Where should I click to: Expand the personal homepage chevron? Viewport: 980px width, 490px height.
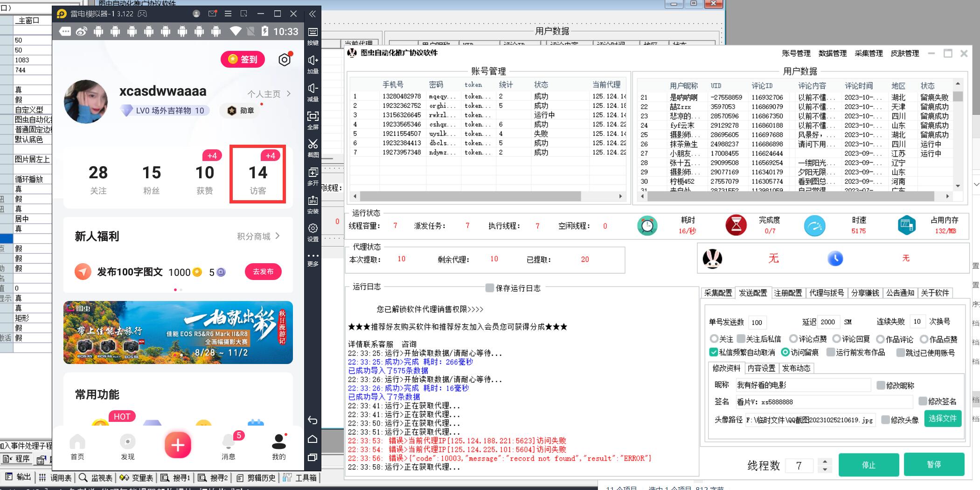point(289,94)
